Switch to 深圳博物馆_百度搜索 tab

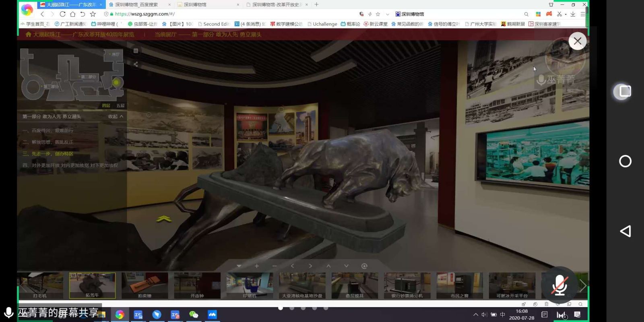click(x=139, y=4)
